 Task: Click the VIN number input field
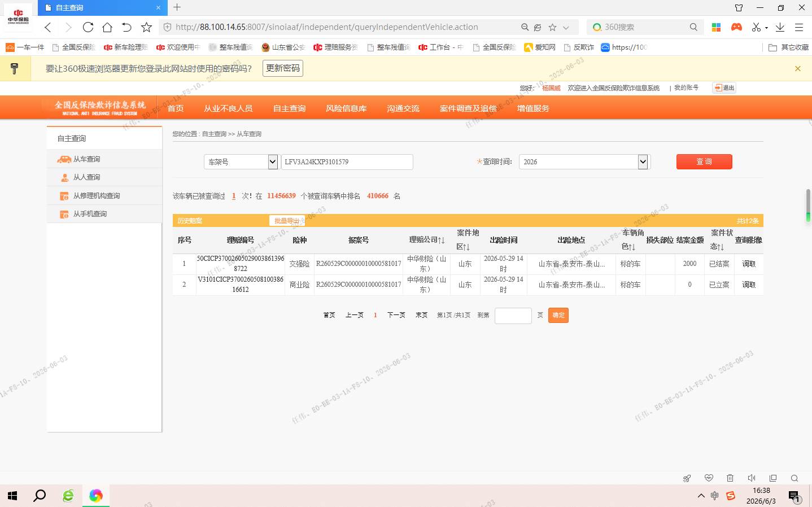pos(347,161)
